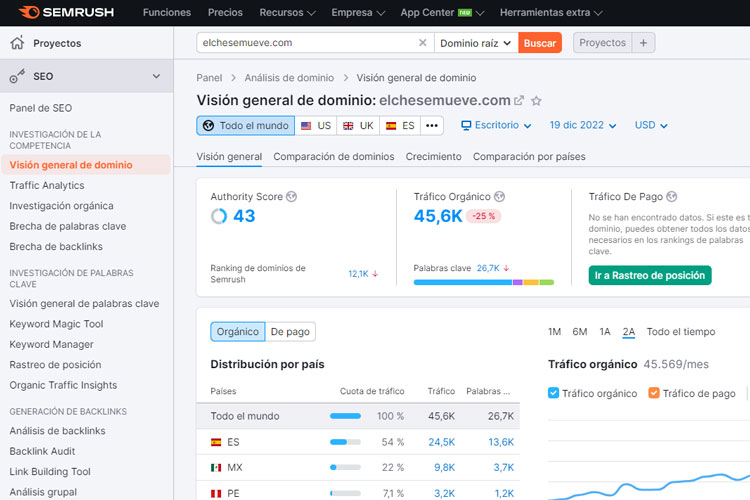The image size is (750, 500).
Task: Click the 24,5K traffic value for ES
Action: click(441, 442)
